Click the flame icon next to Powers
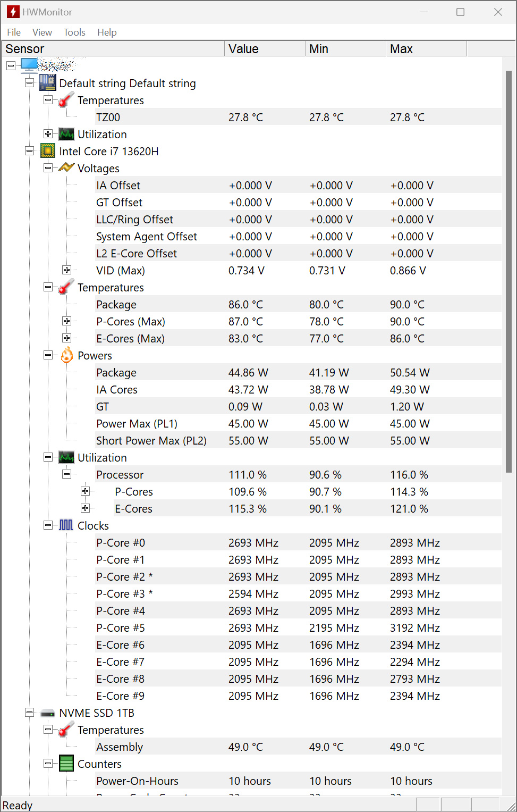The width and height of the screenshot is (517, 812). coord(66,355)
